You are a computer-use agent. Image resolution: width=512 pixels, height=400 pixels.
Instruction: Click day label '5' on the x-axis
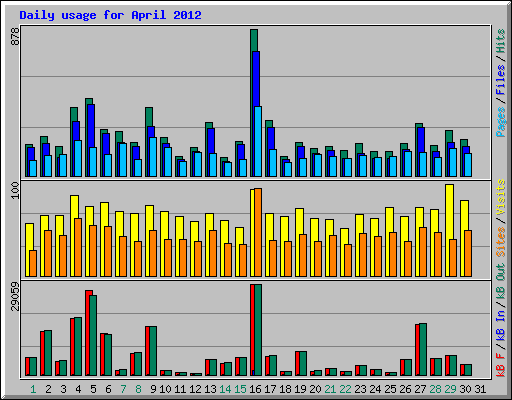pyautogui.click(x=93, y=389)
